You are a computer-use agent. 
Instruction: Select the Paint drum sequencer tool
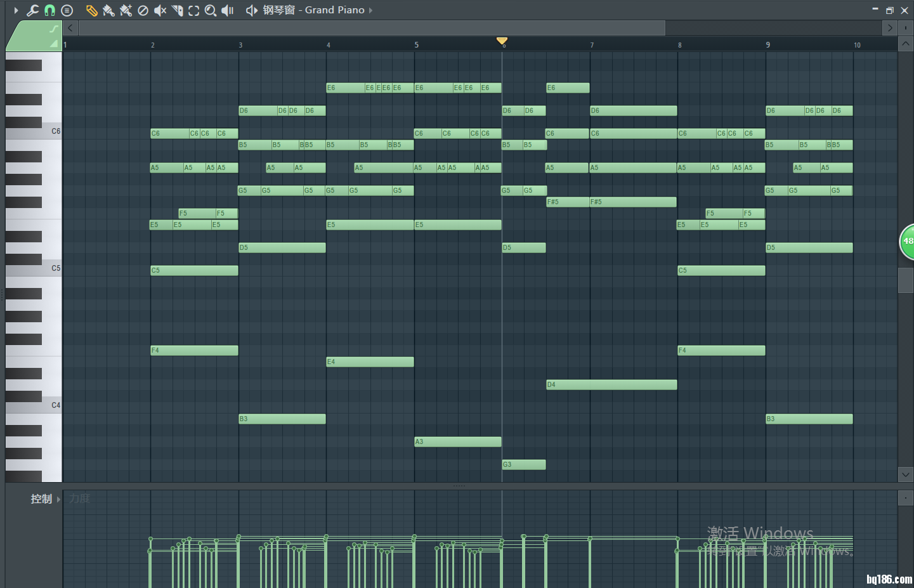point(126,10)
